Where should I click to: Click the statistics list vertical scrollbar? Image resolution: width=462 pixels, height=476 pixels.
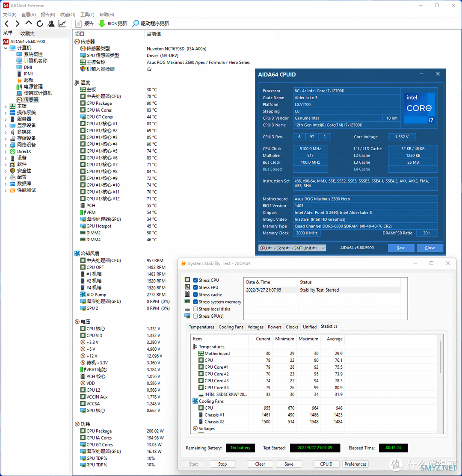[x=440, y=357]
